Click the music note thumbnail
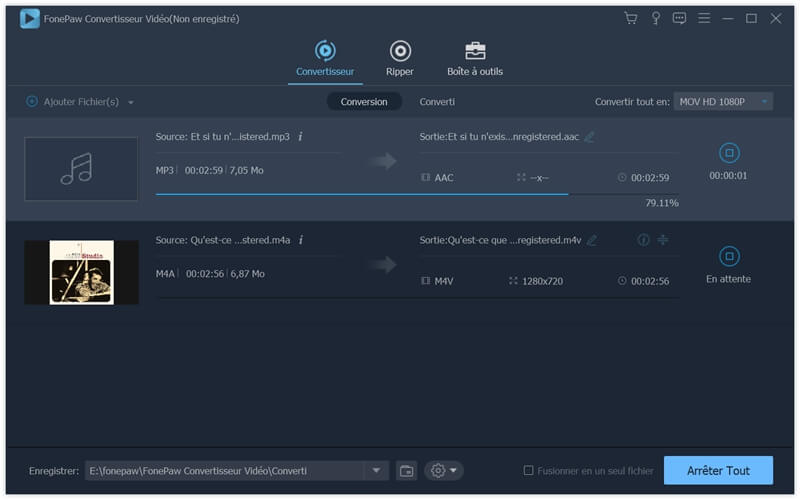The height and width of the screenshot is (500, 800). (x=81, y=169)
